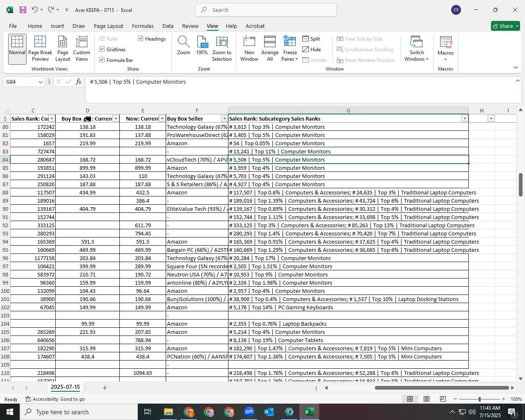This screenshot has height=420, width=525.
Task: Select column D header
Action: [87, 110]
